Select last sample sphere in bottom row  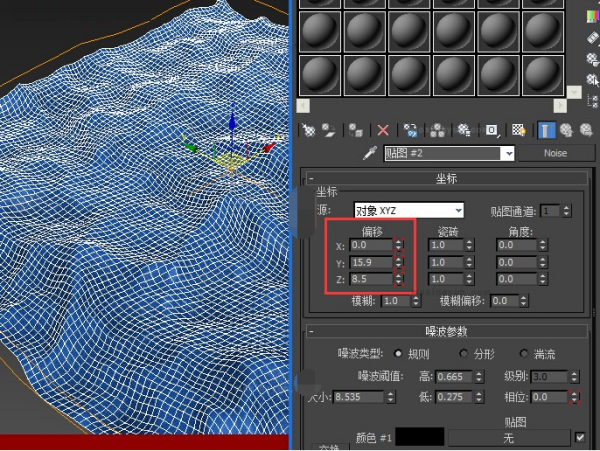543,75
